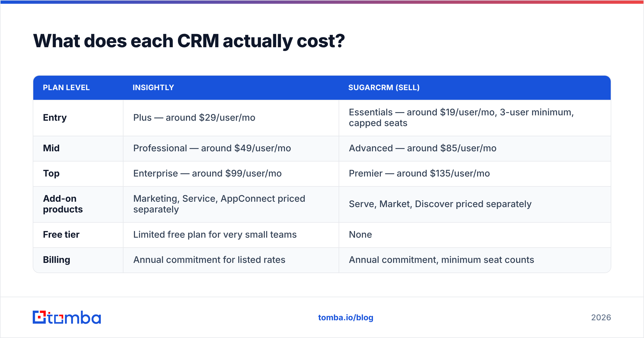Select the 'What does each CRM actually cost?' heading
This screenshot has height=338, width=644.
pyautogui.click(x=189, y=41)
